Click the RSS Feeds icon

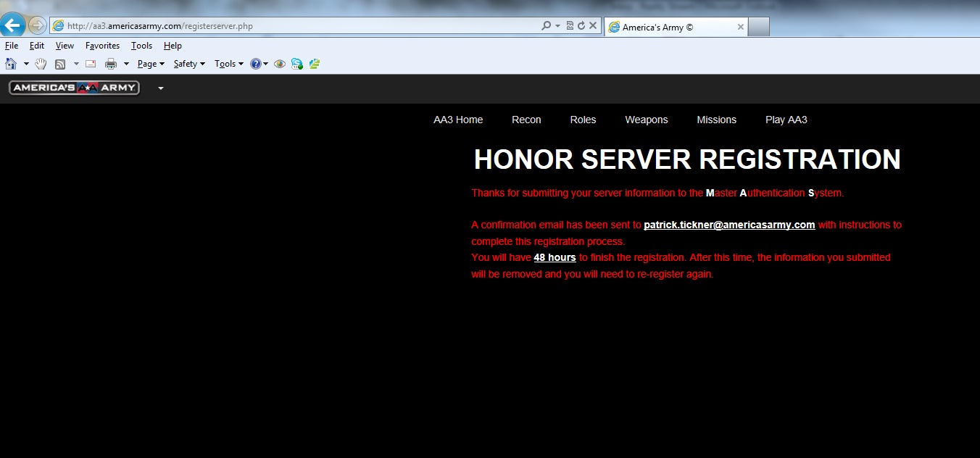pyautogui.click(x=60, y=64)
